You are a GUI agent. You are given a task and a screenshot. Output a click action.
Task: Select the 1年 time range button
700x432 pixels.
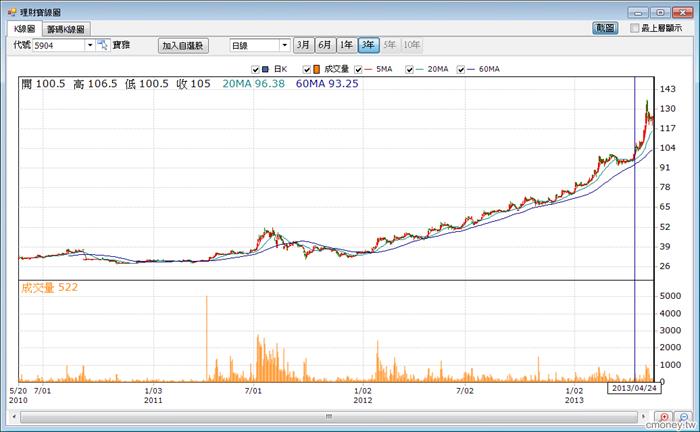click(346, 45)
